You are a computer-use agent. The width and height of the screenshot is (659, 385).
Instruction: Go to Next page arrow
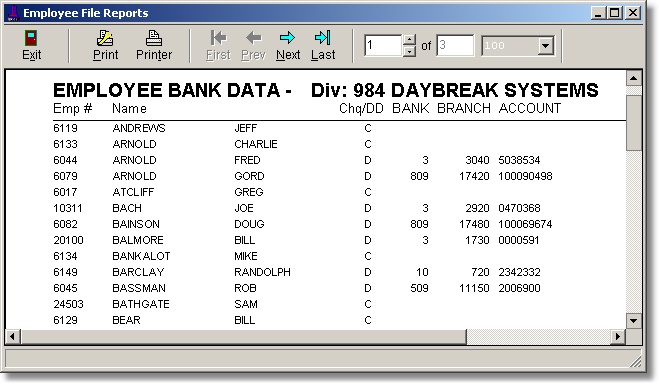click(x=287, y=38)
